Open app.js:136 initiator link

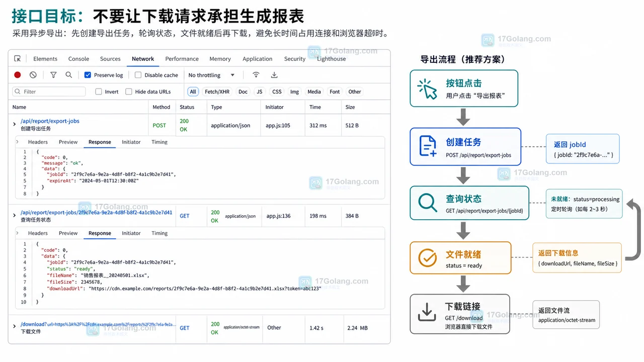[x=279, y=216]
